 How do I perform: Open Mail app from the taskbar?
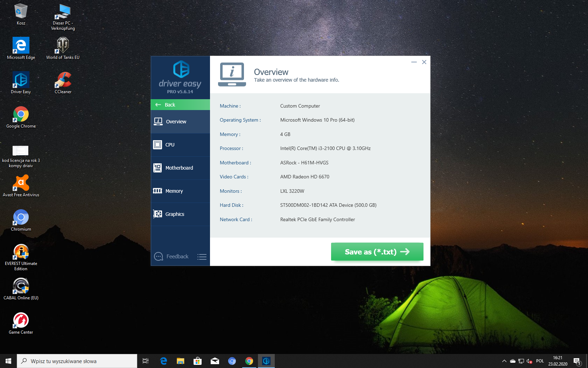point(215,361)
